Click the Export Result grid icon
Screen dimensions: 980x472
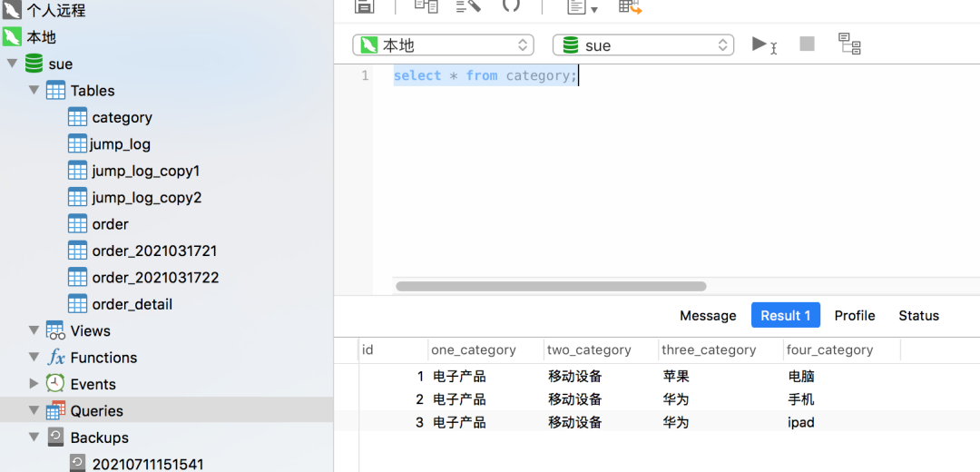coord(631,6)
